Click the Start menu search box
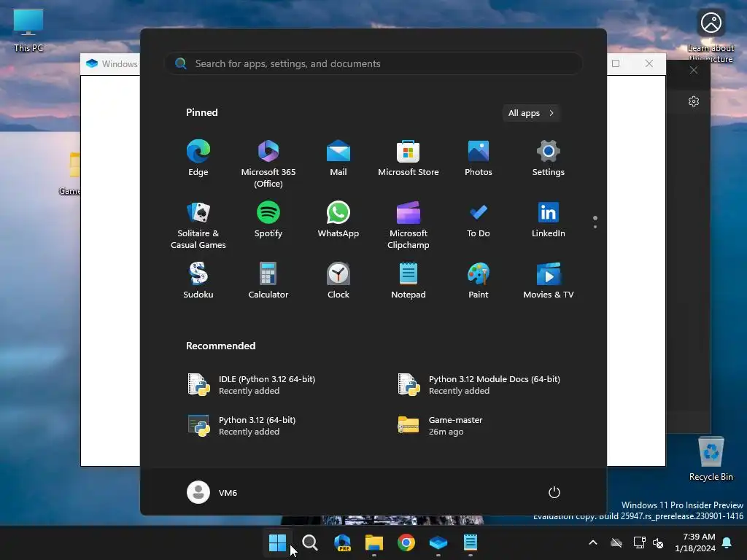The width and height of the screenshot is (747, 560). point(373,64)
